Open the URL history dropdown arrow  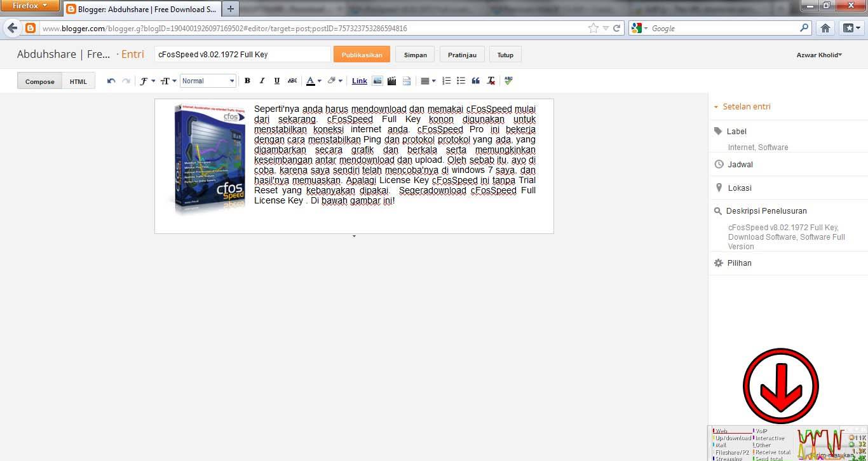pyautogui.click(x=606, y=28)
